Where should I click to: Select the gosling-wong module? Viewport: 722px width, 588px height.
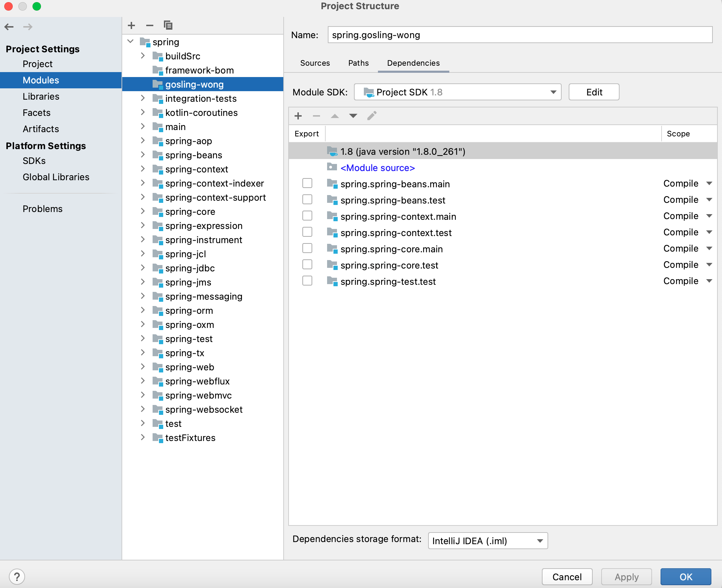coord(203,84)
